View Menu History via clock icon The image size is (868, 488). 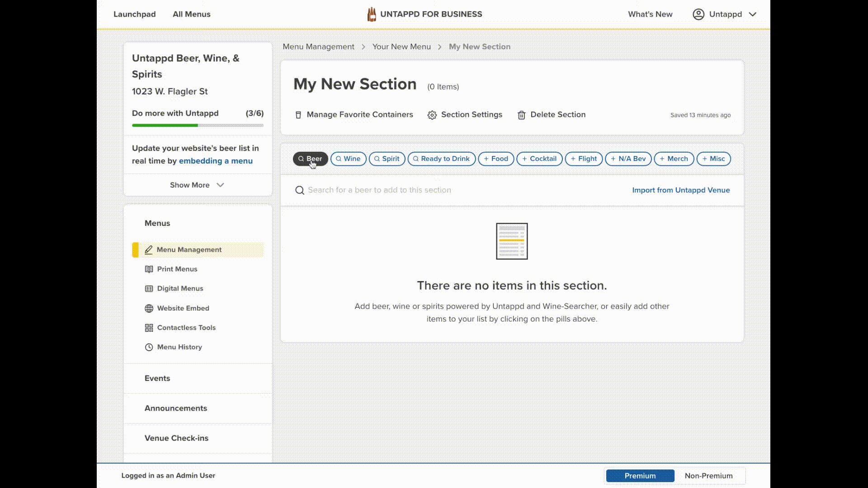click(149, 347)
